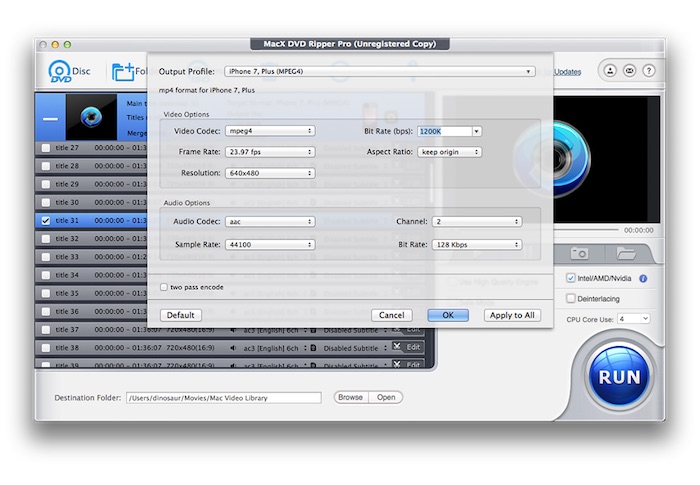Uncheck the Intel/AMD/Nvidia hardware checkbox
Viewport: 700px width, 485px height.
coord(570,278)
